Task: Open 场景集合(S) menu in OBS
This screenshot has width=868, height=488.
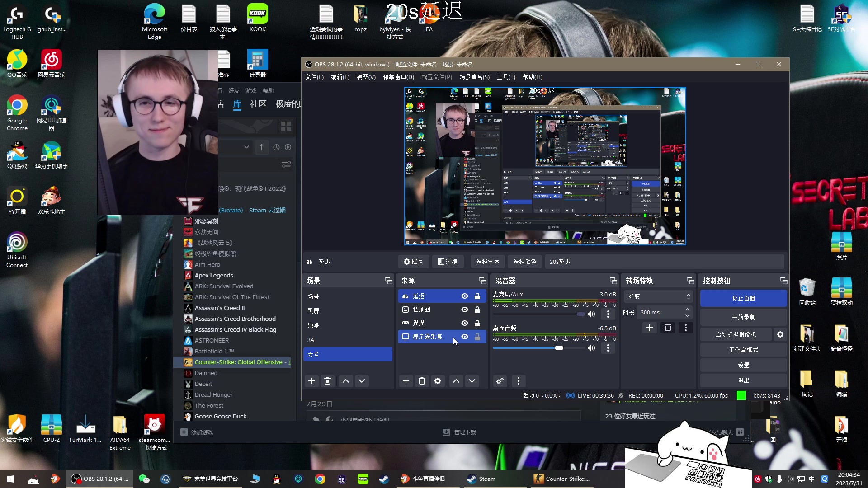Action: tap(475, 77)
